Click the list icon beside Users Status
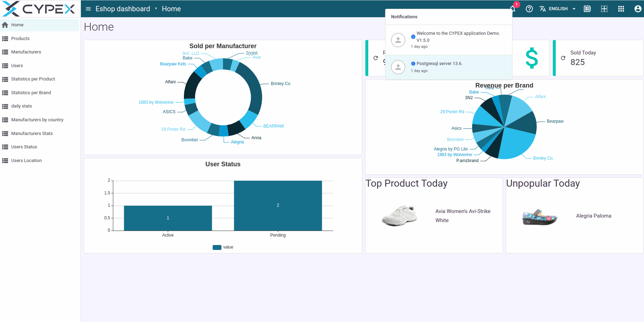This screenshot has width=644, height=322. point(5,147)
